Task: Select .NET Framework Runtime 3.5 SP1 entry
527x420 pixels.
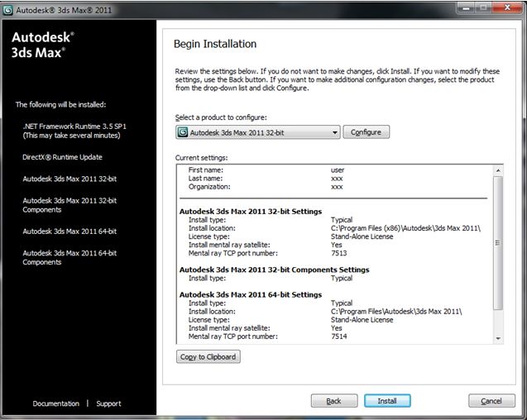Action: pos(74,131)
